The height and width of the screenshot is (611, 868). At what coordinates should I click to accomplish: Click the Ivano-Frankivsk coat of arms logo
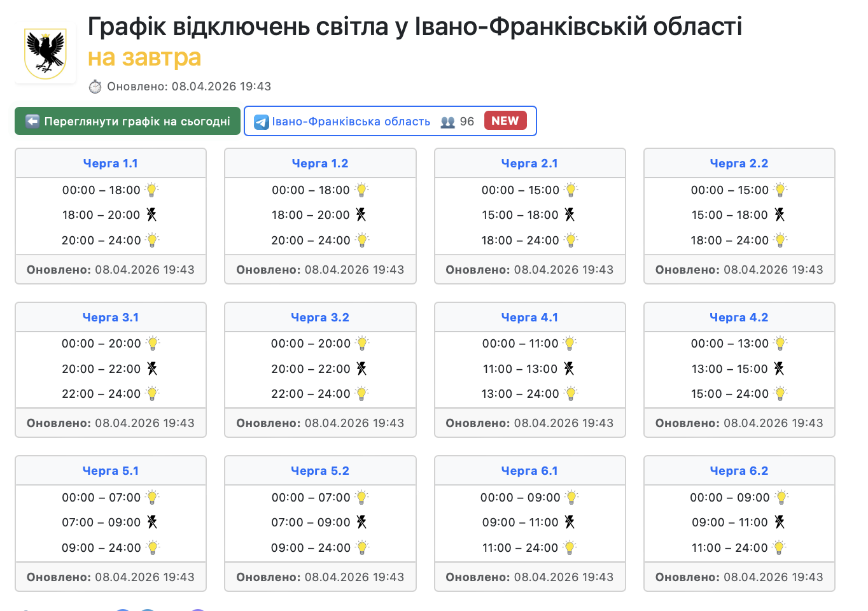(x=45, y=53)
